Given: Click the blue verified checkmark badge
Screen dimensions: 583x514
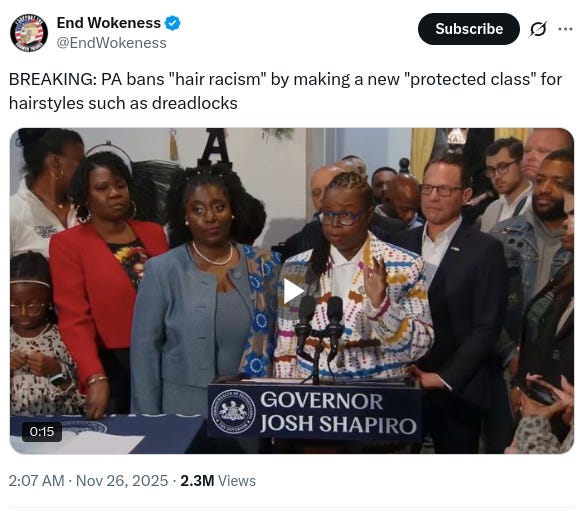Looking at the screenshot, I should [x=173, y=23].
